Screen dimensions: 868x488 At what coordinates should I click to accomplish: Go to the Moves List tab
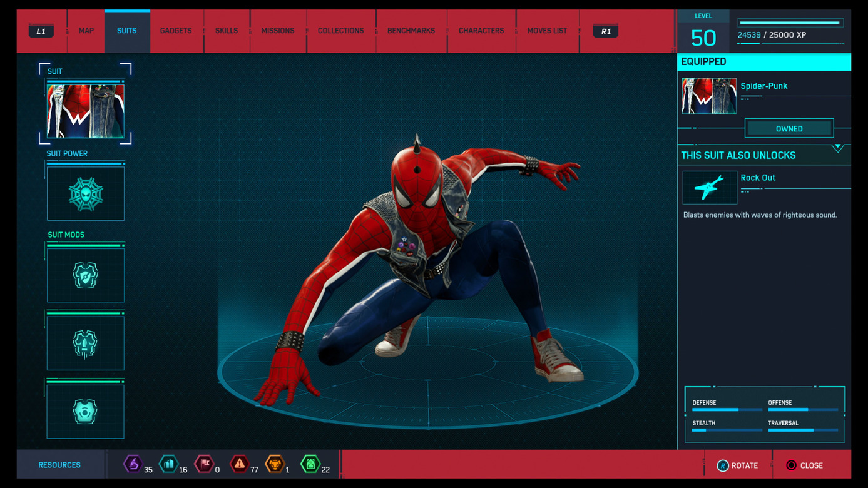click(547, 31)
